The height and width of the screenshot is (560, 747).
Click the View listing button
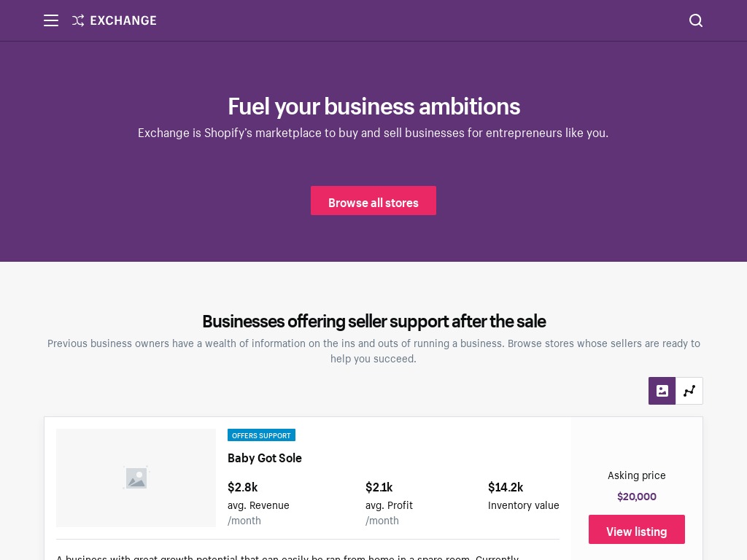tap(636, 529)
